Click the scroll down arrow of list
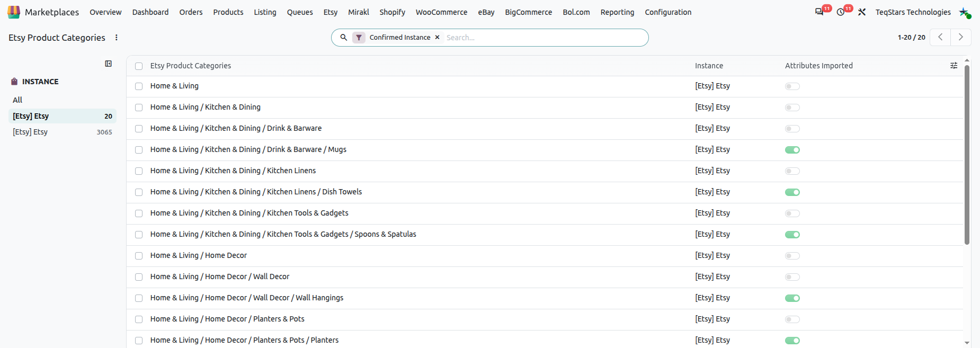This screenshot has width=980, height=348. tap(967, 343)
